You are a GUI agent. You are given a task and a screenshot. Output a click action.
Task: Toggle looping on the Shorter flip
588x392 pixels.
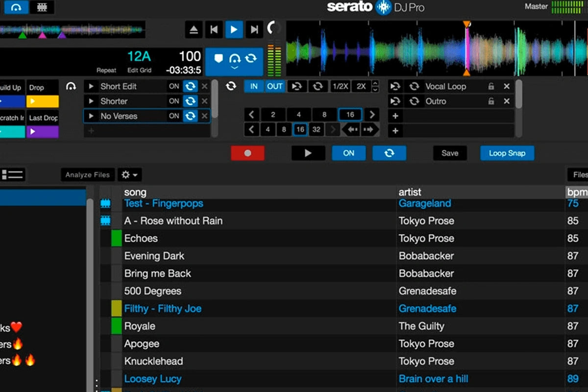pyautogui.click(x=190, y=101)
